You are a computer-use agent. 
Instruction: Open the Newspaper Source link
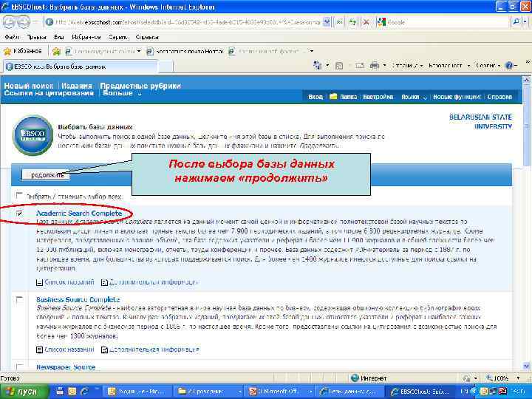pos(66,367)
